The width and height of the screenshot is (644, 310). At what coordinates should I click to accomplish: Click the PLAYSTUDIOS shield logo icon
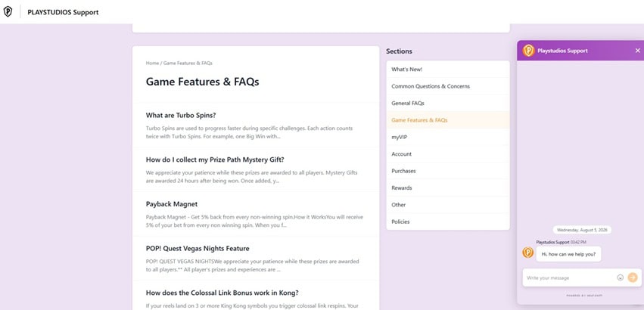click(x=8, y=12)
